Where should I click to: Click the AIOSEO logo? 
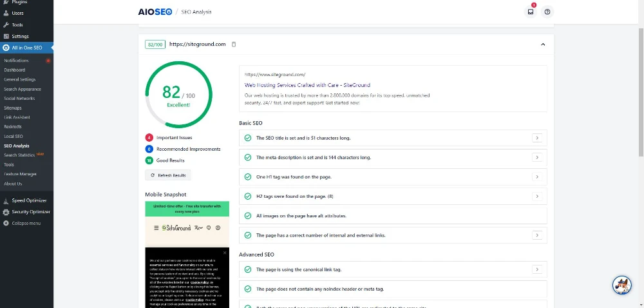pos(155,12)
